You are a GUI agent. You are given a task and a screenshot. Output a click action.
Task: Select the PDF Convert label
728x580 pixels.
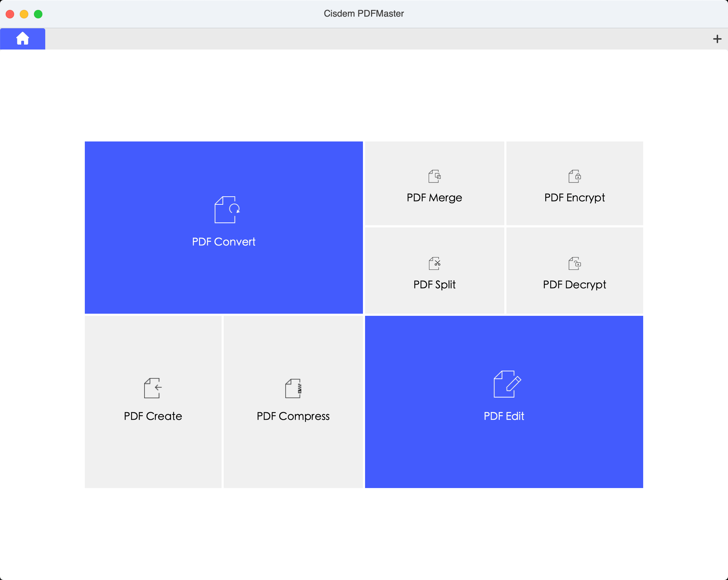[223, 242]
